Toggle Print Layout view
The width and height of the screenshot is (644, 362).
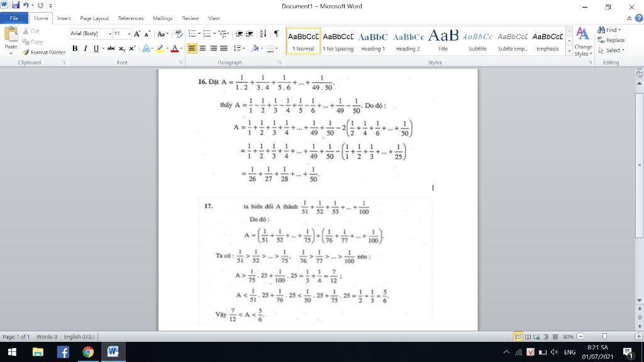[x=518, y=337]
